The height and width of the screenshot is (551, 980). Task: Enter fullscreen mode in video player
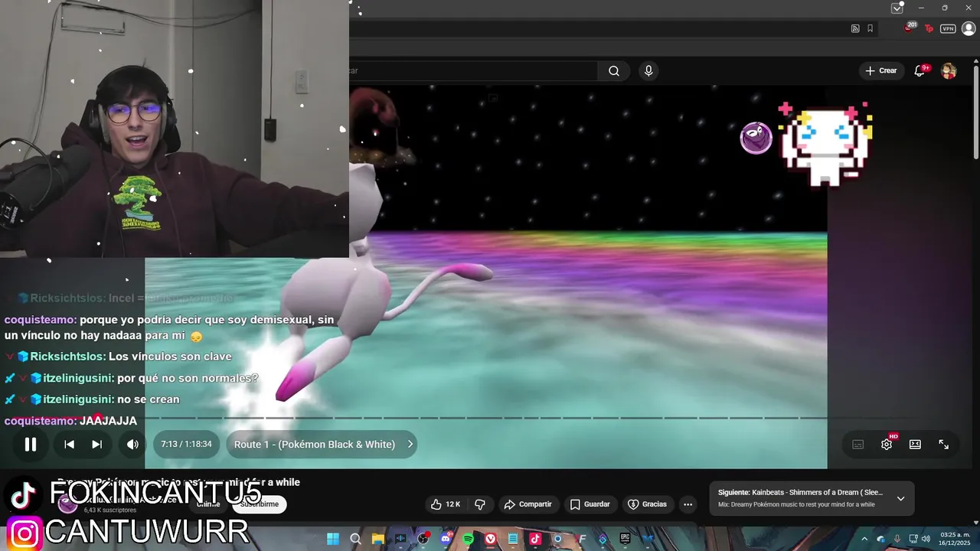(943, 444)
